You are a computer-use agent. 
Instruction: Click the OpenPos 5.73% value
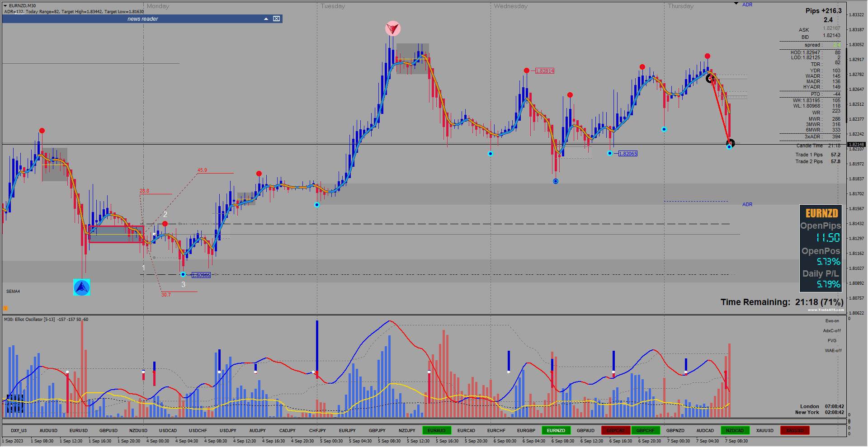tap(828, 262)
